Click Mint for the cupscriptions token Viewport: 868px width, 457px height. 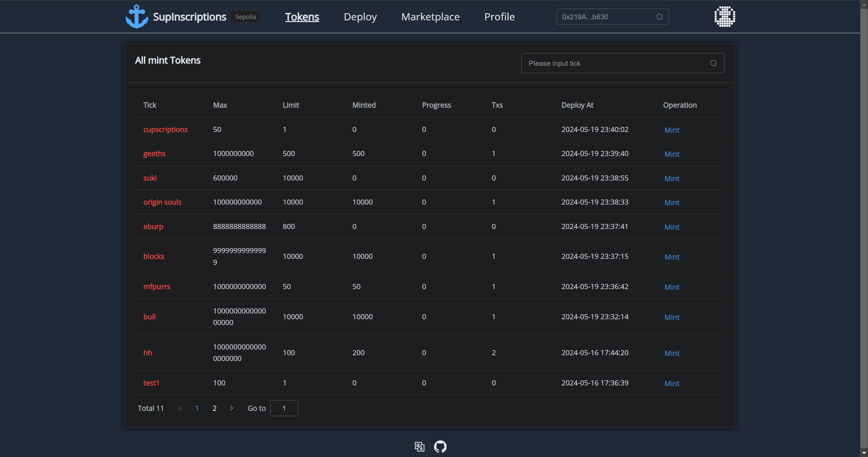tap(672, 130)
